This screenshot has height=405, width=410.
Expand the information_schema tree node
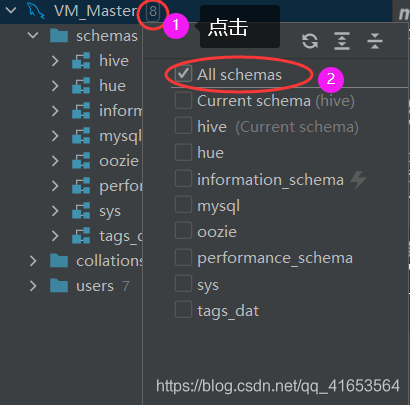[x=55, y=111]
